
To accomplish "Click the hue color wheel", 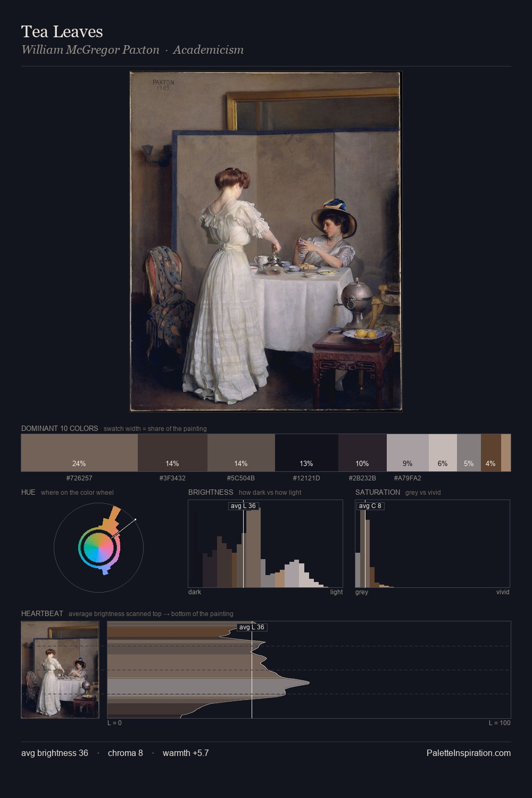I will coord(98,547).
